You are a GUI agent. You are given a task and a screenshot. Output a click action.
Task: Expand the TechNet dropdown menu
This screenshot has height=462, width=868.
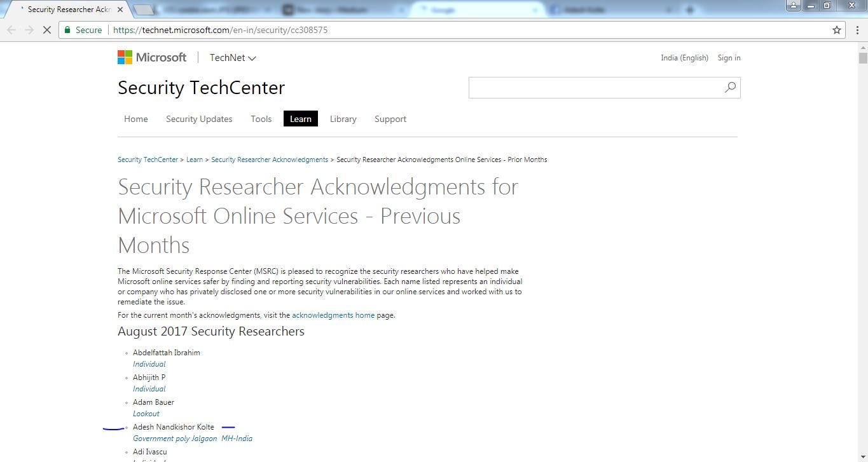(x=233, y=58)
